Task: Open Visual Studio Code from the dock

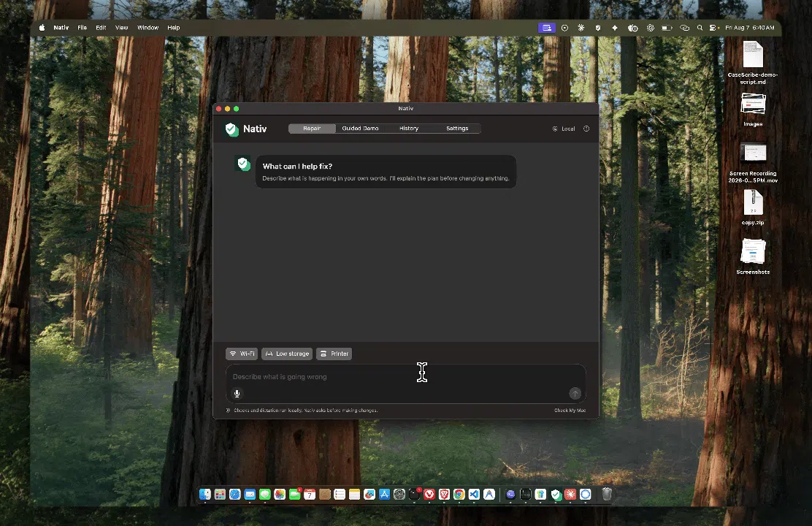Action: coord(475,495)
